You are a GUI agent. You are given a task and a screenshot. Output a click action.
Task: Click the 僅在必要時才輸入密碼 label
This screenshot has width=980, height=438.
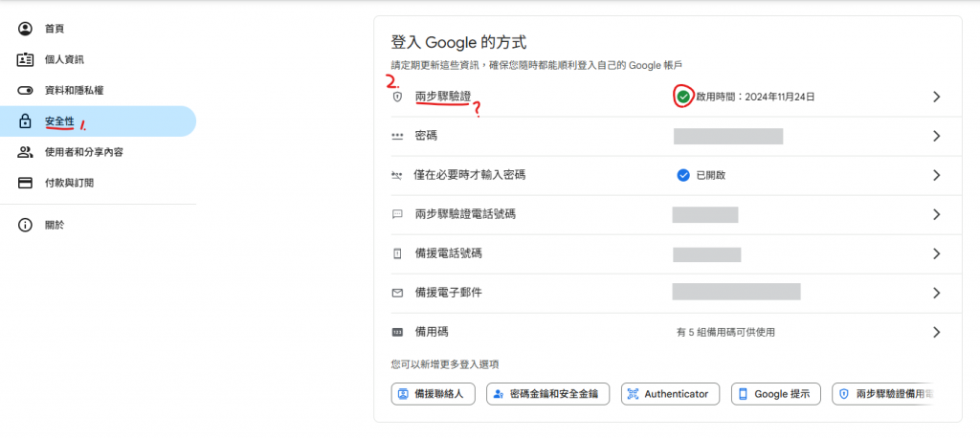470,175
